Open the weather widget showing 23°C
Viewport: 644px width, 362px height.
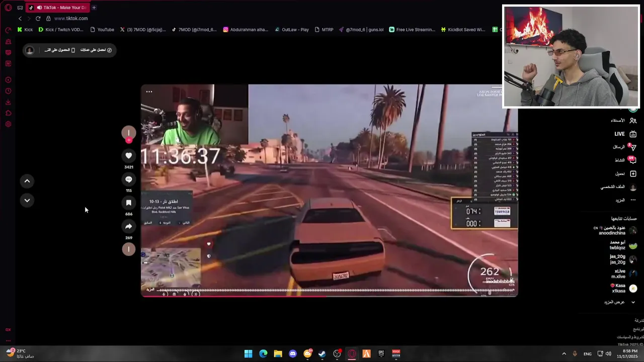[x=20, y=353]
